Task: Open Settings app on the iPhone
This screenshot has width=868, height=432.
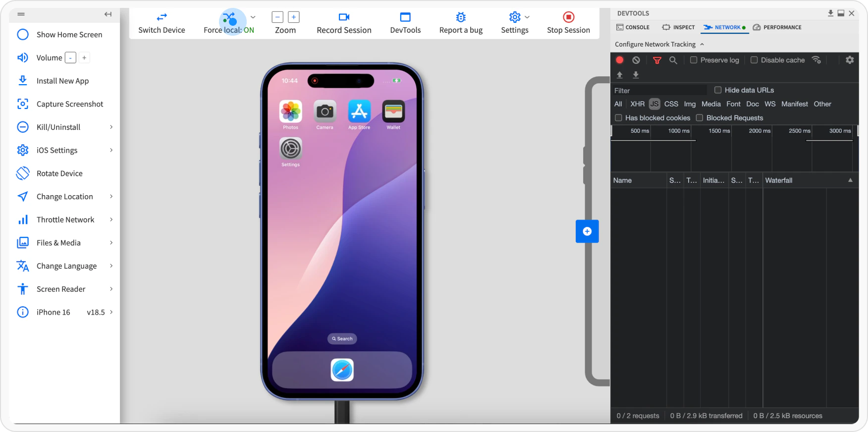Action: (x=291, y=149)
